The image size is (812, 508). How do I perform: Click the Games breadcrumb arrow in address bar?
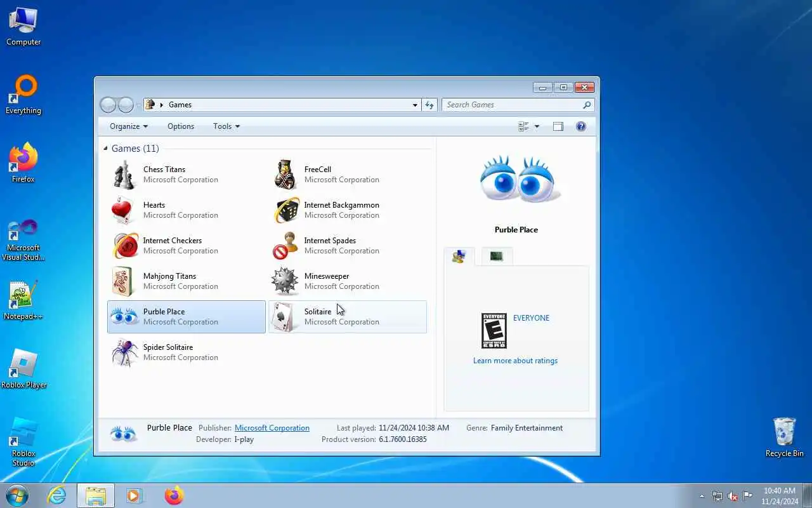point(162,105)
